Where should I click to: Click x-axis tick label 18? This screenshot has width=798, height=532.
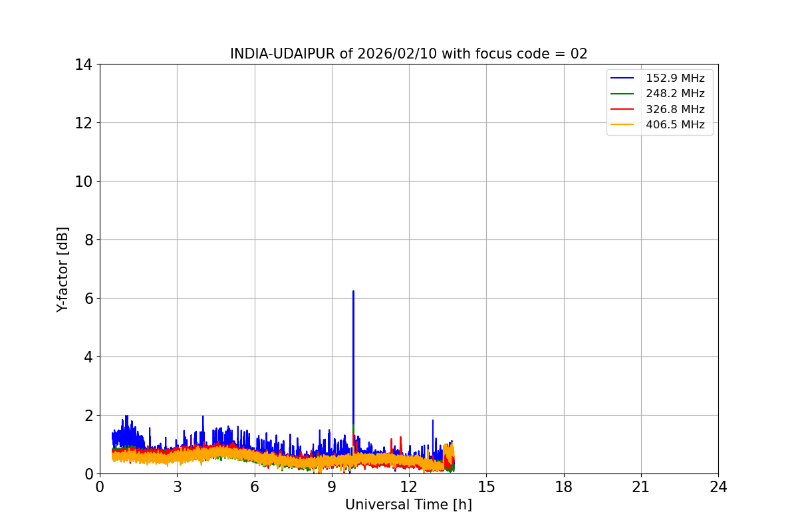click(x=564, y=487)
